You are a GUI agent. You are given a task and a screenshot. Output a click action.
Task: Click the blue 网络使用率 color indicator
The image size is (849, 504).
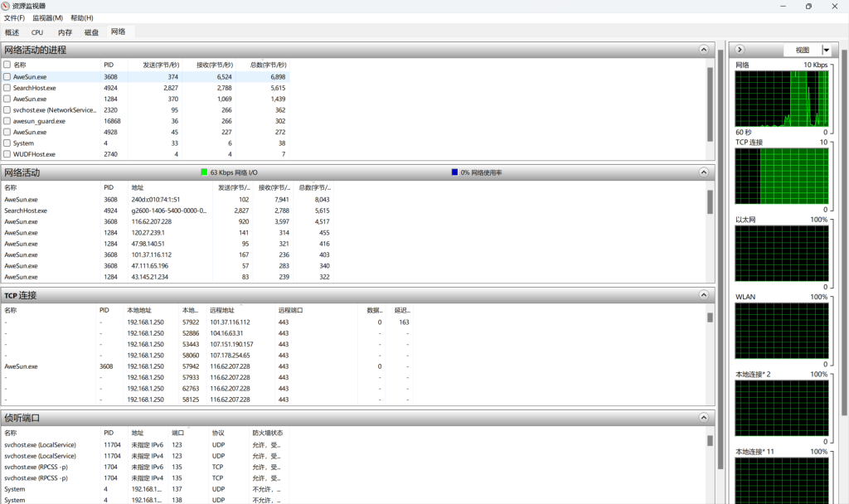pyautogui.click(x=454, y=172)
